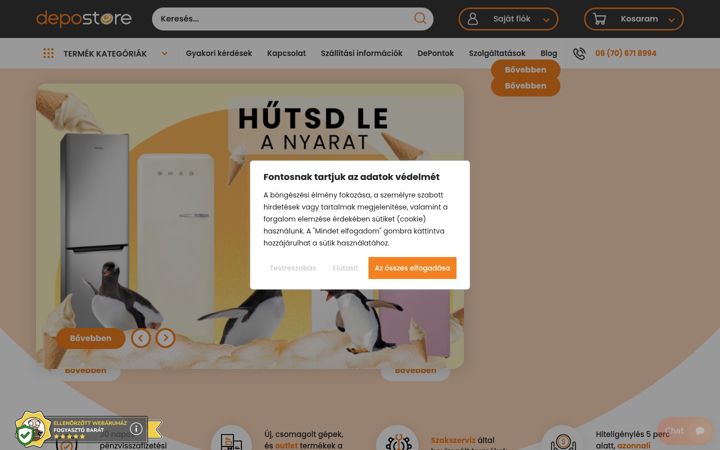
Task: Open Kapcsolat menu item
Action: (x=287, y=53)
